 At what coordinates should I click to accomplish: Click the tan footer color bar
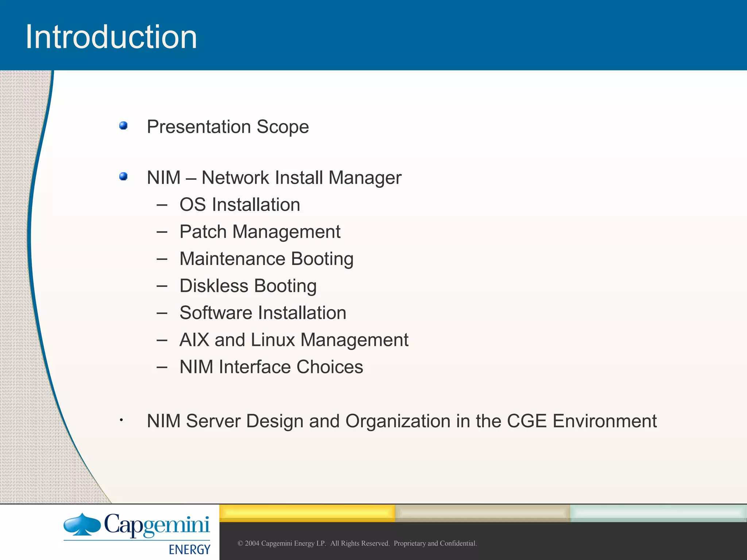pyautogui.click(x=482, y=513)
